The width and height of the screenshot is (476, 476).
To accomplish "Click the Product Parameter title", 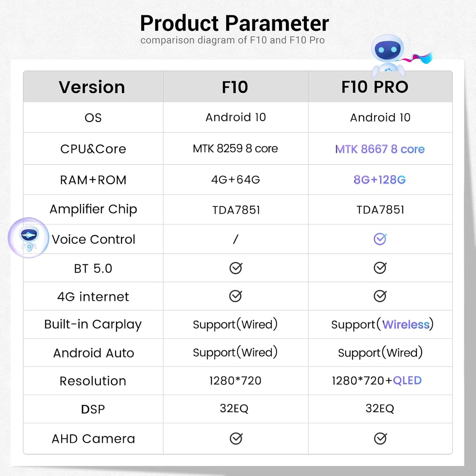I will click(234, 23).
